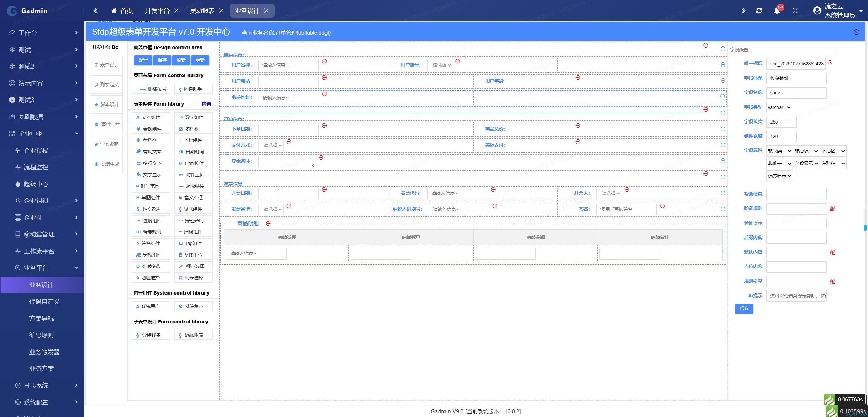Screen dimensions: 868x417
Task: Toggle fullscreen with the expand icon
Action: point(795,11)
